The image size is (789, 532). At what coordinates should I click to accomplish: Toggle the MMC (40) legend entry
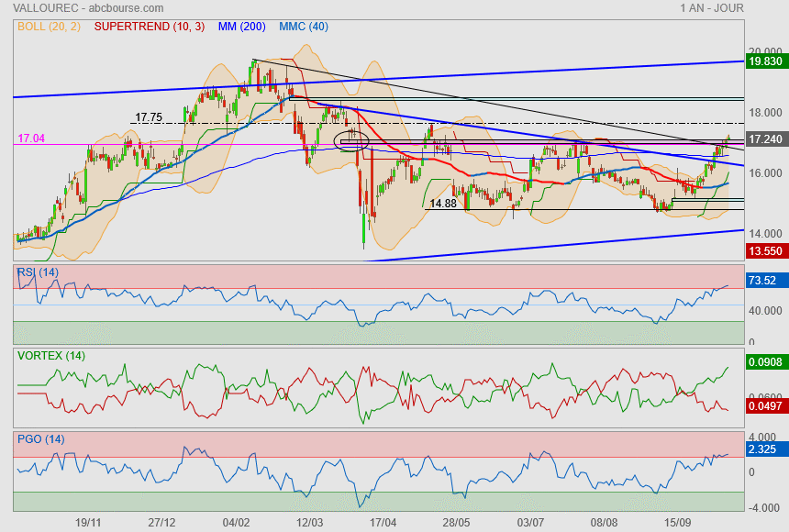(x=303, y=27)
